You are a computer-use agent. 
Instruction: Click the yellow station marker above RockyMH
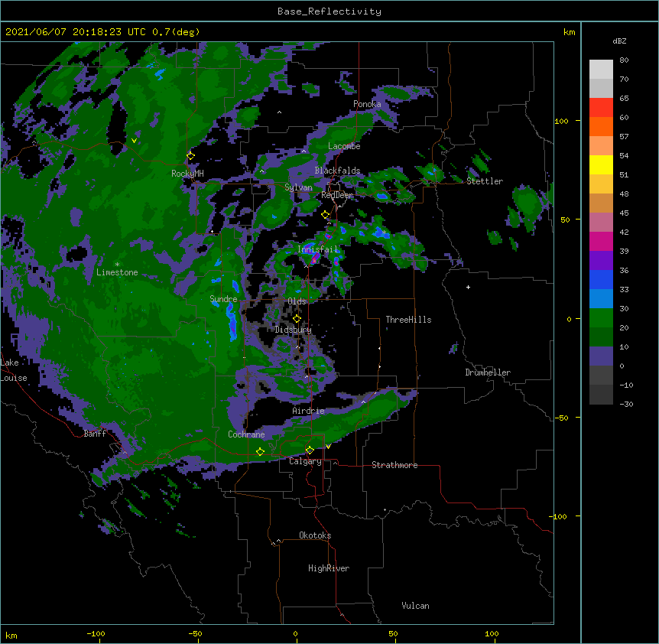(x=191, y=156)
